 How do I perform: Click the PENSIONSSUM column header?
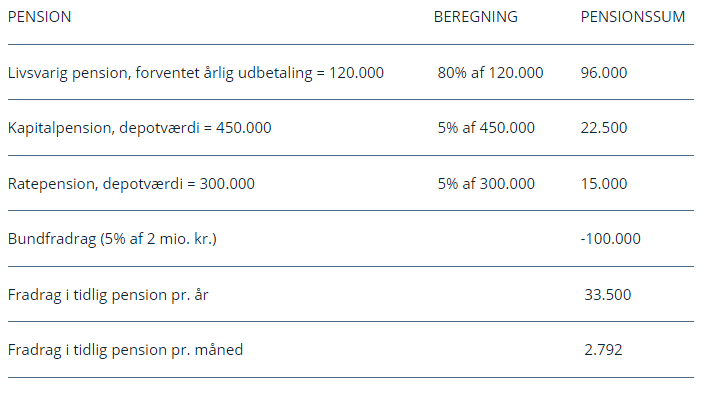point(633,17)
